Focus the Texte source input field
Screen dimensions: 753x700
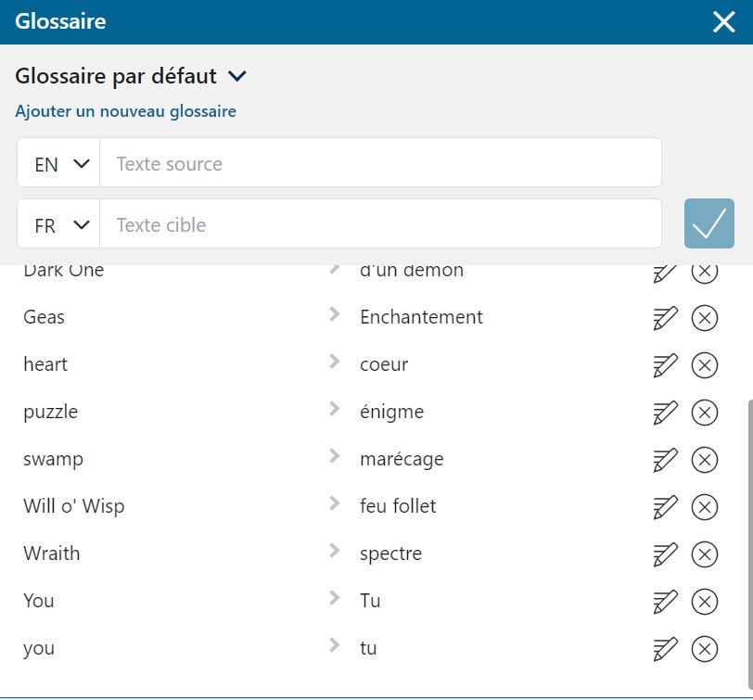pyautogui.click(x=380, y=163)
